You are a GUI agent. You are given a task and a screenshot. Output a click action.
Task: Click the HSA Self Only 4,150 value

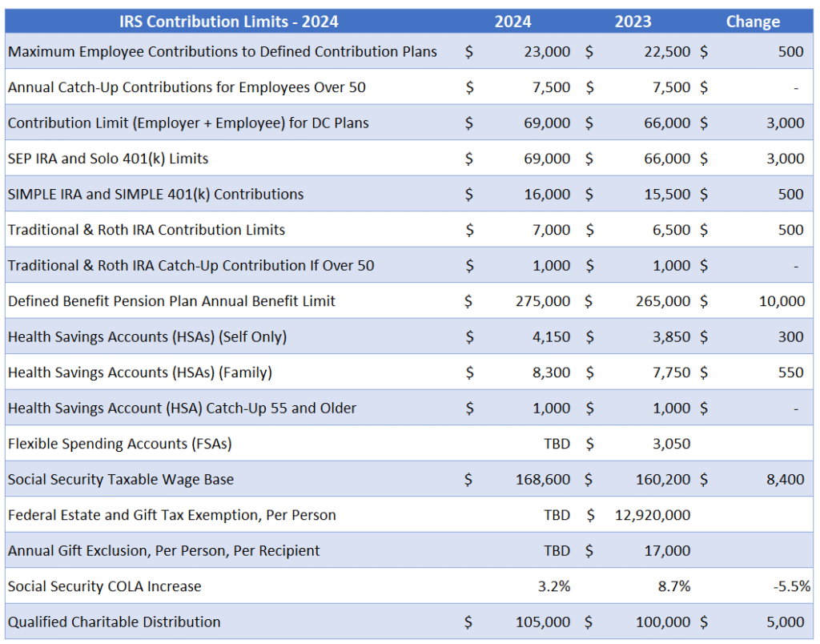(550, 336)
